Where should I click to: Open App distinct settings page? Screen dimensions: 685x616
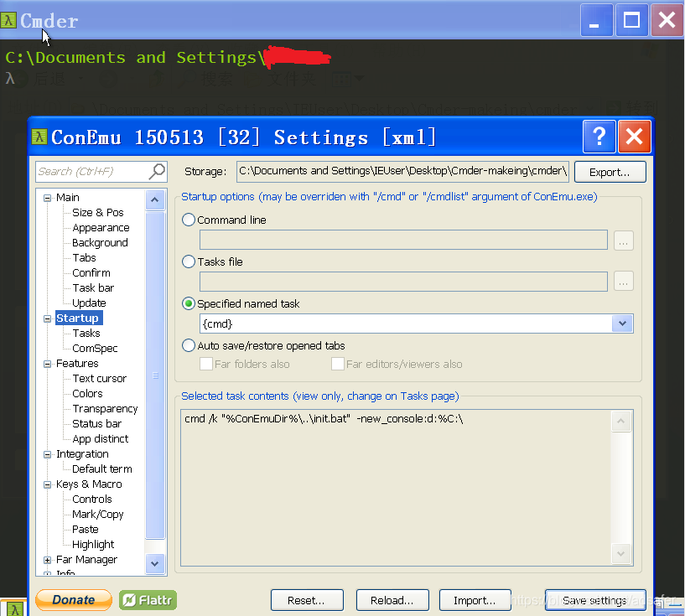coord(100,439)
